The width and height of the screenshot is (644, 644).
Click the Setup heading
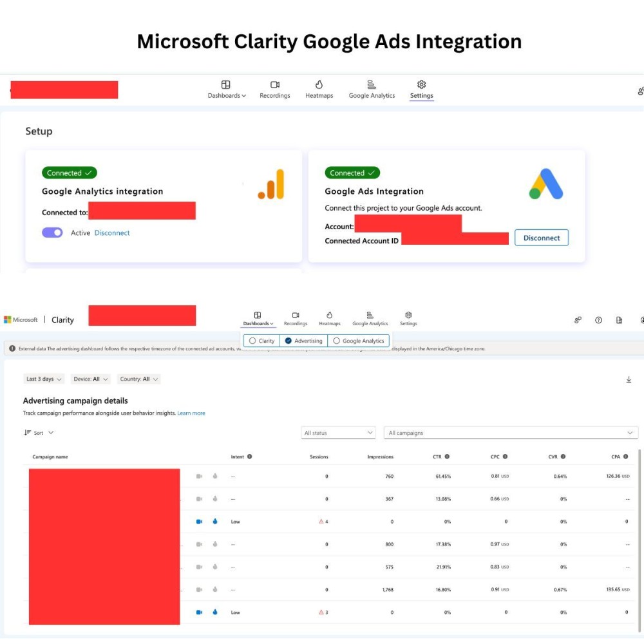[x=39, y=131]
